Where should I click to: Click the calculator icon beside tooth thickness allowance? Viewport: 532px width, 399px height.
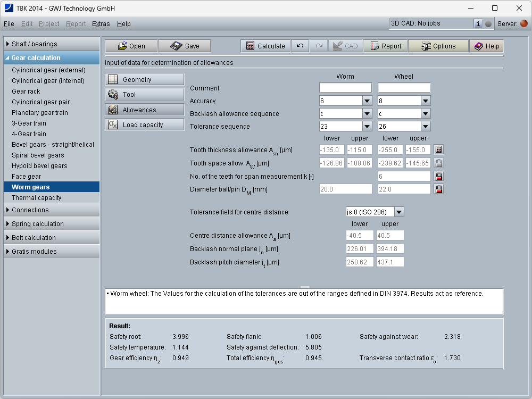[439, 150]
